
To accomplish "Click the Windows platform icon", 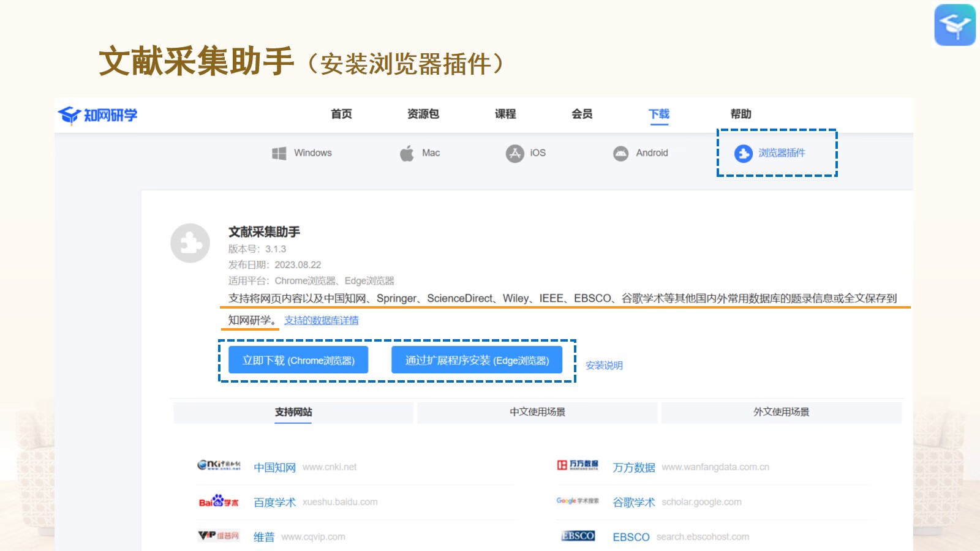I will pyautogui.click(x=279, y=153).
